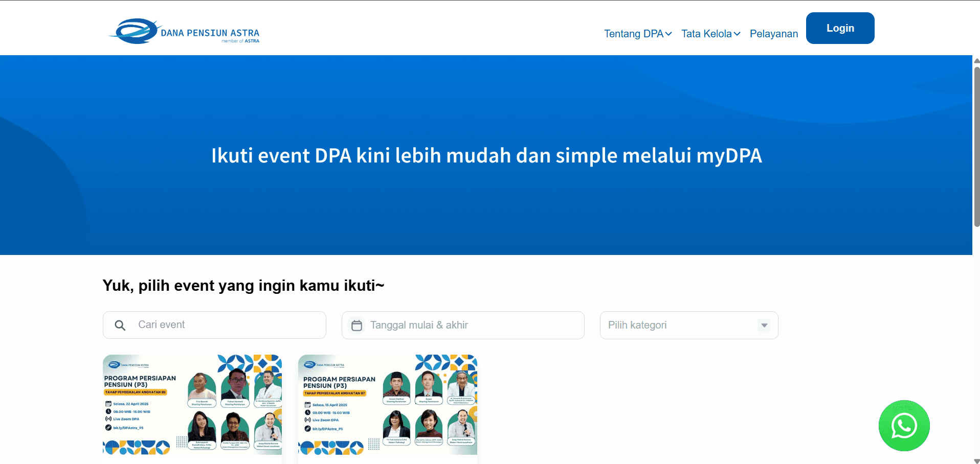
Task: Click the Pilih kategori dropdown arrow
Action: pyautogui.click(x=764, y=326)
